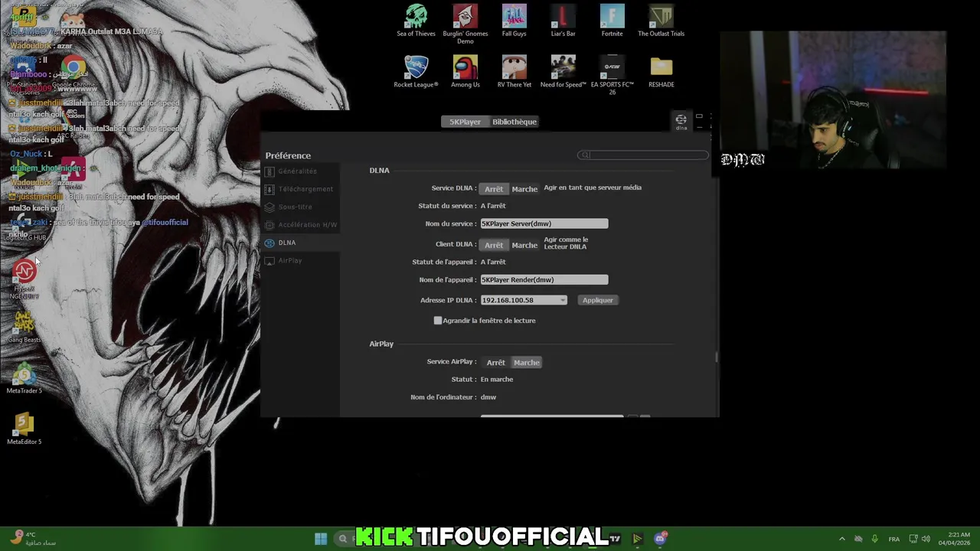Launch Rocket League desktop shortcut
This screenshot has width=980, height=551.
tap(416, 71)
